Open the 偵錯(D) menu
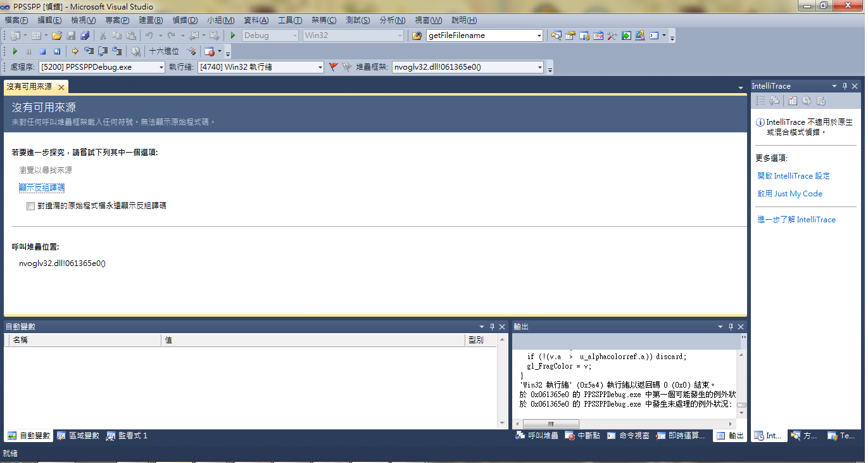Screen dimensions: 868x463 click(x=185, y=20)
